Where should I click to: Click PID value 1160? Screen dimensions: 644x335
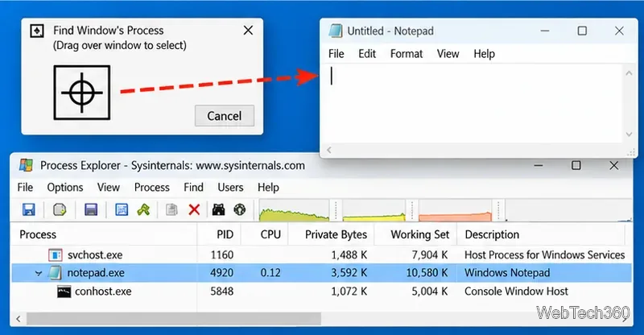(222, 254)
